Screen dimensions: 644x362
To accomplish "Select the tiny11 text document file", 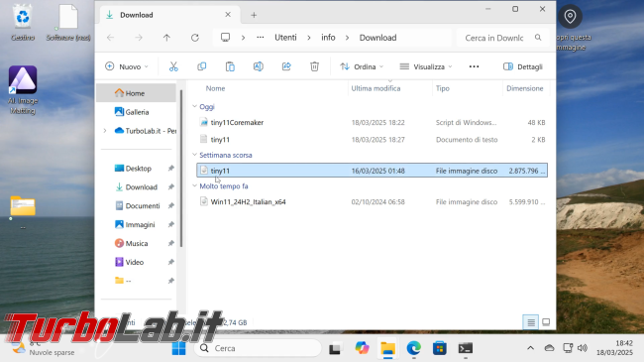I will (x=372, y=140).
